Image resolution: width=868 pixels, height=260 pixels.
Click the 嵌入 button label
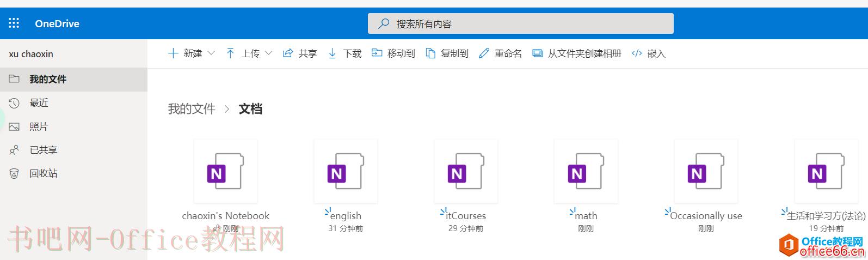pos(656,53)
